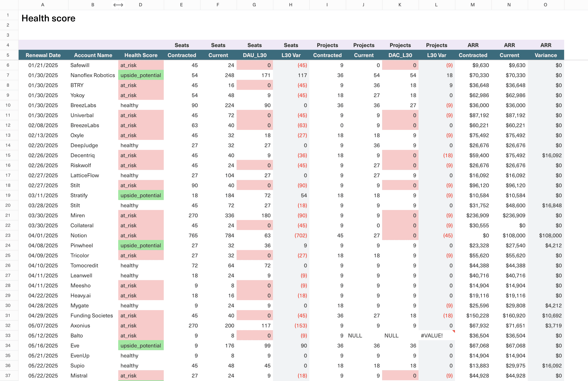The image size is (588, 381).
Task: Select column header O
Action: pos(545,5)
